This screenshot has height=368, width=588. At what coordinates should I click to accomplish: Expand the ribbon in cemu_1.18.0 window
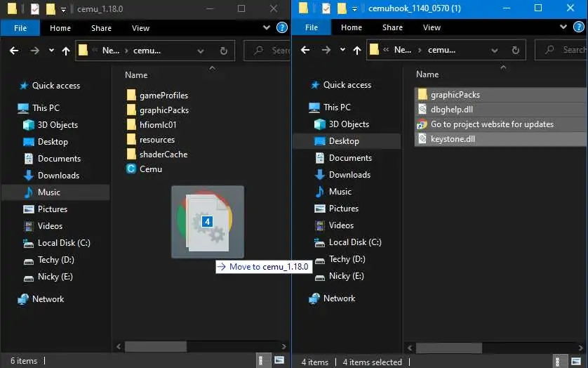[266, 27]
